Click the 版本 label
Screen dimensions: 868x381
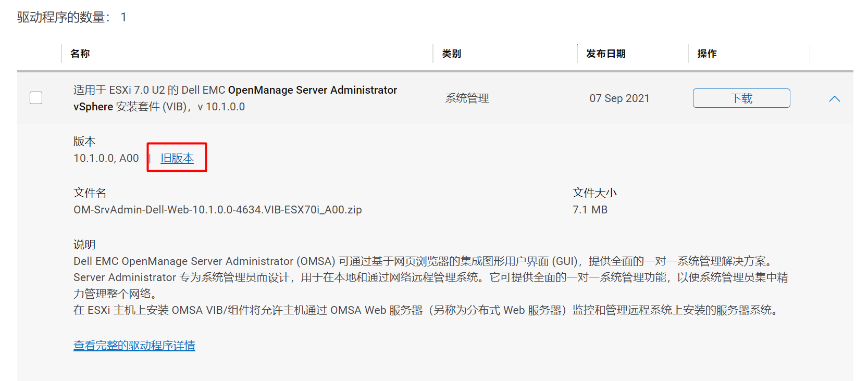click(84, 142)
